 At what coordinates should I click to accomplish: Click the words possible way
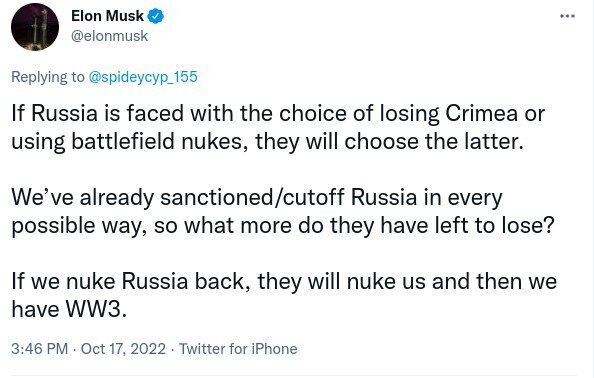pyautogui.click(x=79, y=226)
